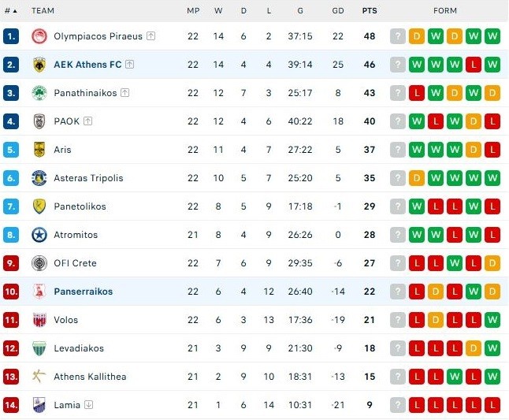Click the Panathinaikos green club logo
The width and height of the screenshot is (509, 420).
coord(39,93)
